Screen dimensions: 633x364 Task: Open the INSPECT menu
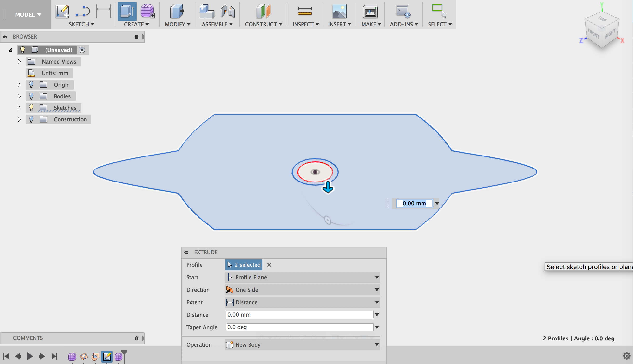[306, 24]
